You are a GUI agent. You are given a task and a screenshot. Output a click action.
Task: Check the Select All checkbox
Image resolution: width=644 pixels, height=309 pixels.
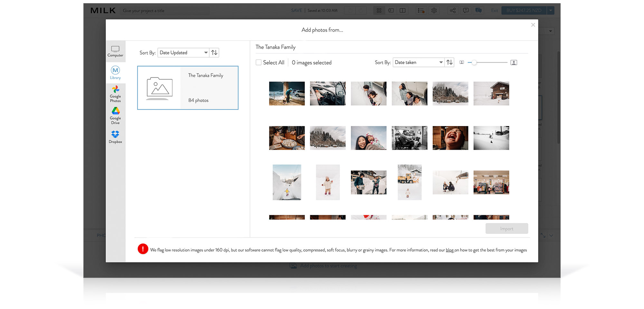click(259, 62)
